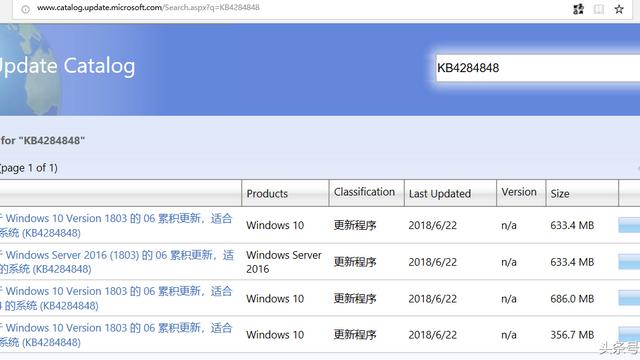The image size is (640, 360).
Task: Sort results by the Version column
Action: (x=519, y=192)
